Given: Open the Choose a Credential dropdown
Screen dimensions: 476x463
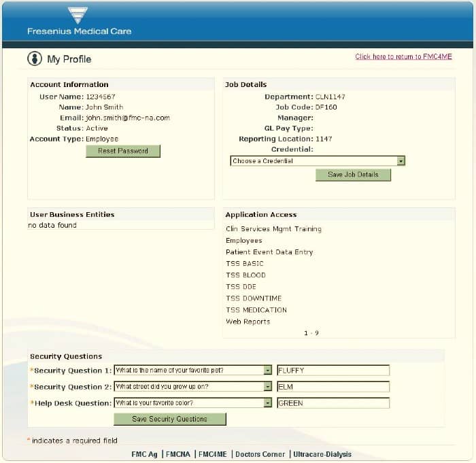Looking at the screenshot, I should coord(318,161).
